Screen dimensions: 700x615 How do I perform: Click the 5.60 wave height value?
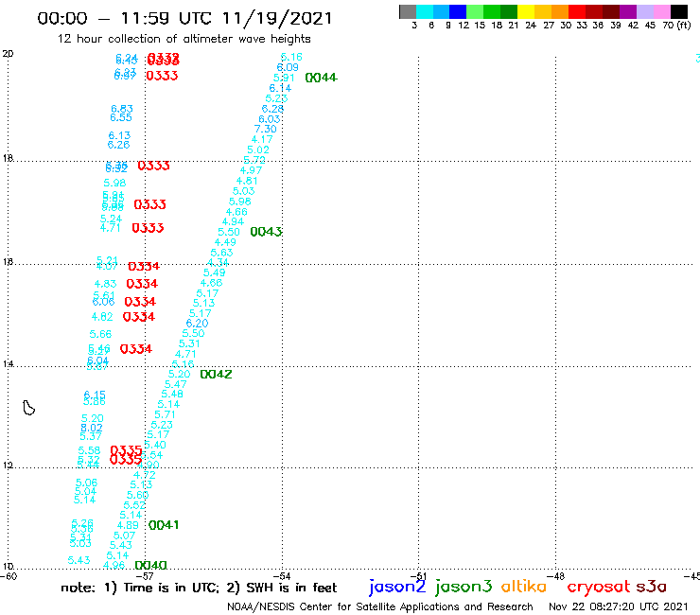pos(137,495)
